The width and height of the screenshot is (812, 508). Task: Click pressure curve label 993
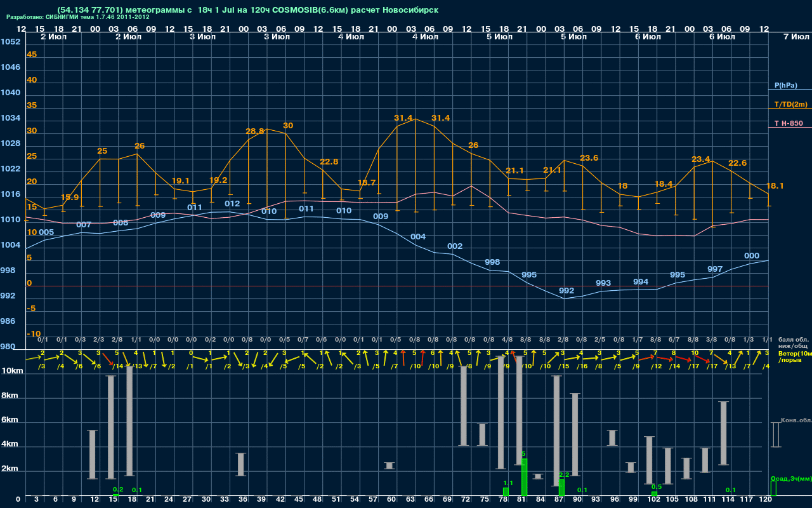(x=603, y=283)
